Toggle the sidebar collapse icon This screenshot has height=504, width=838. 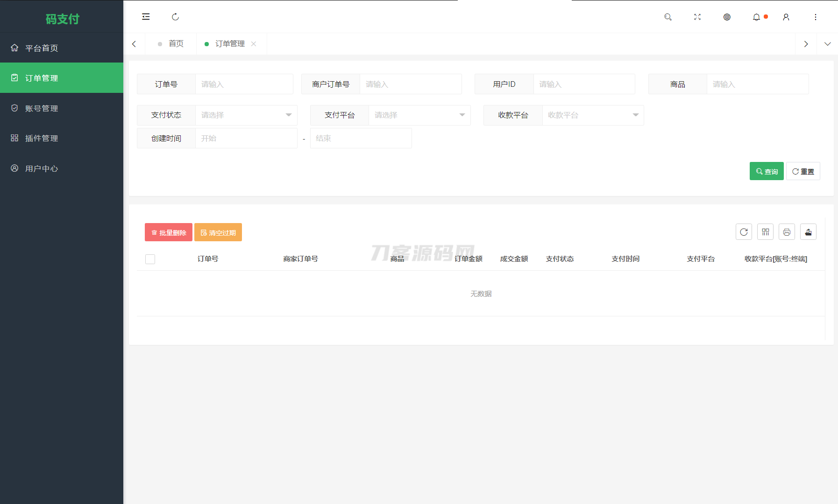pos(146,16)
